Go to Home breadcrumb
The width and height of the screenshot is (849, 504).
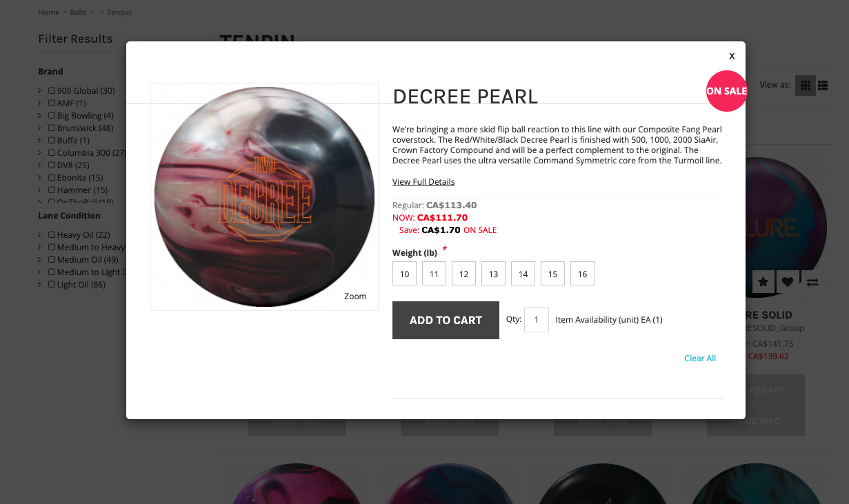(48, 12)
